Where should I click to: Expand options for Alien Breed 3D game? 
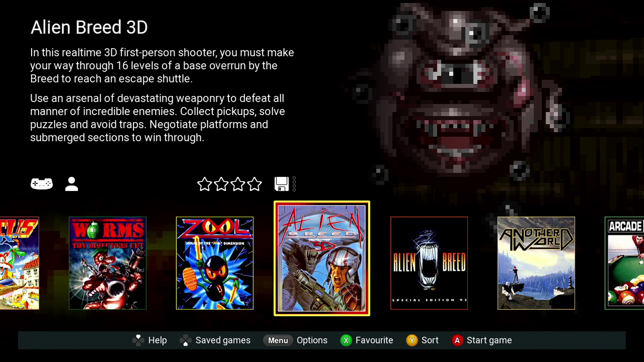(312, 340)
